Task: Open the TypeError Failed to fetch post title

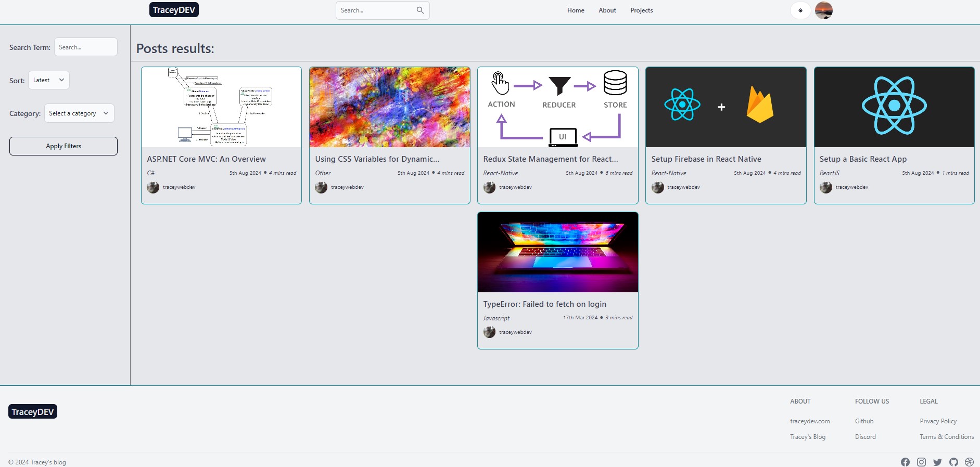Action: (544, 304)
